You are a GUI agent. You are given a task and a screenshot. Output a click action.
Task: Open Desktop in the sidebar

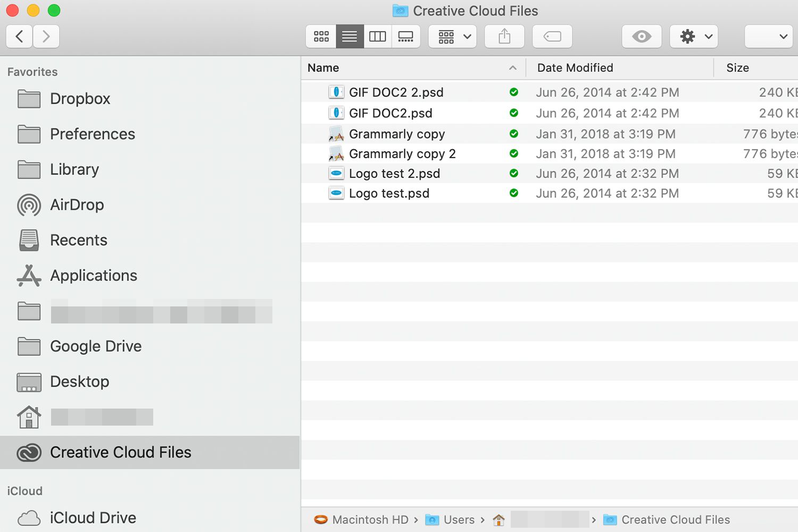[150, 381]
